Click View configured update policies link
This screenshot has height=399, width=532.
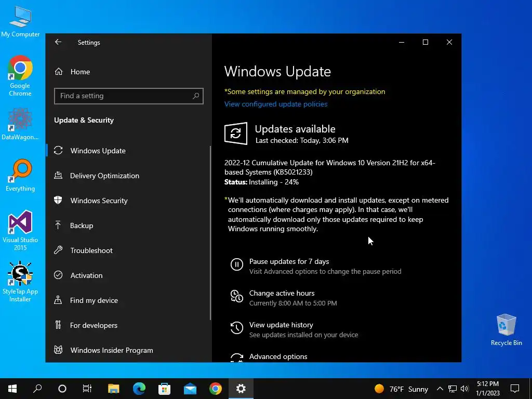coord(276,104)
